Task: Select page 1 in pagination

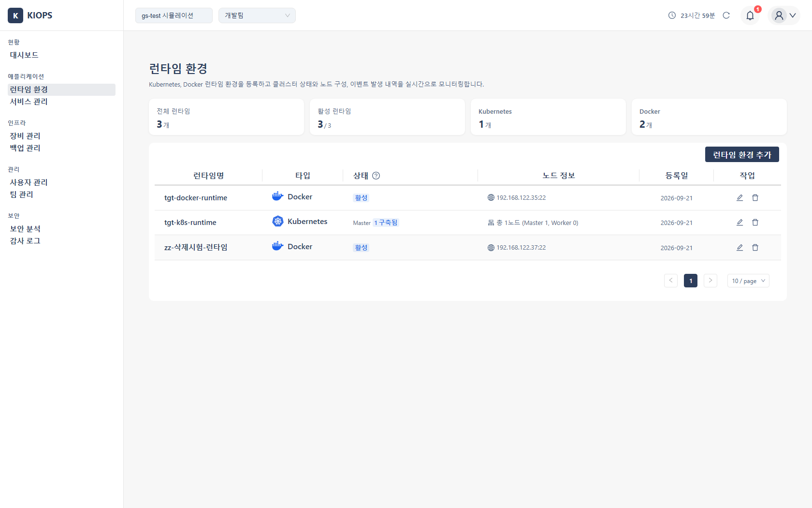Action: (x=691, y=281)
